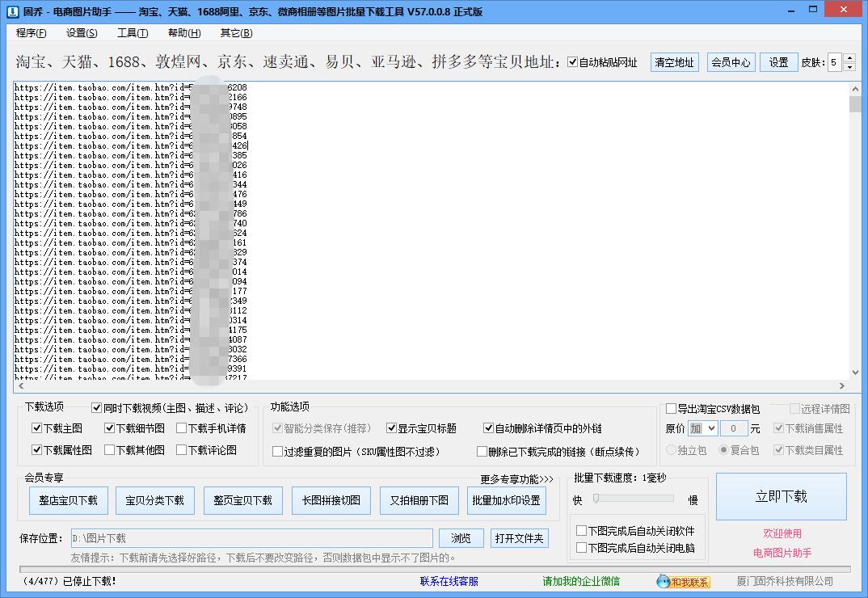Click 厦门固乔科技有限公司 text
The image size is (868, 598).
pos(785,581)
